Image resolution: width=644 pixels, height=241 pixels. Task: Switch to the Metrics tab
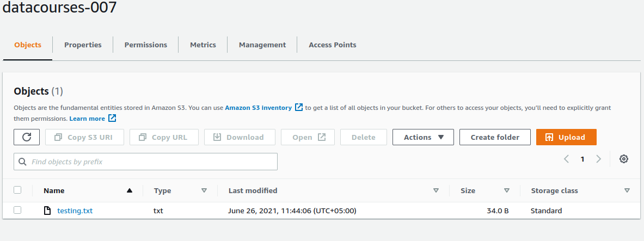[x=203, y=45]
